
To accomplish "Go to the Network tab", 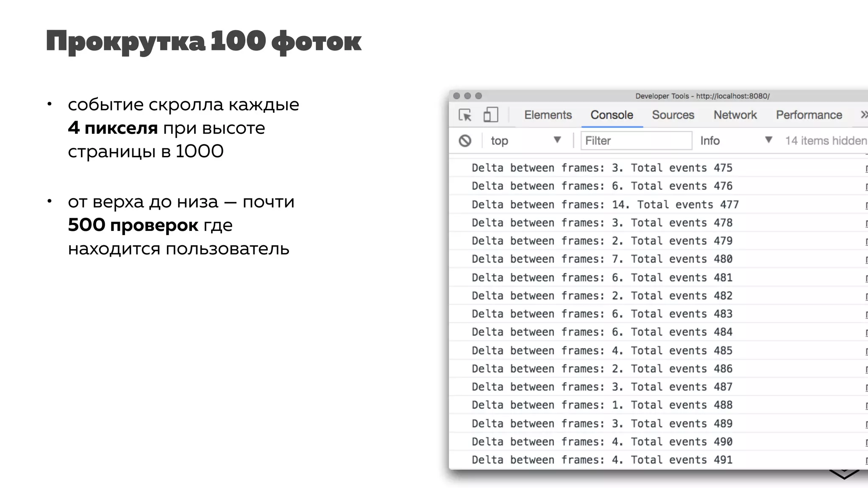I will coord(735,115).
